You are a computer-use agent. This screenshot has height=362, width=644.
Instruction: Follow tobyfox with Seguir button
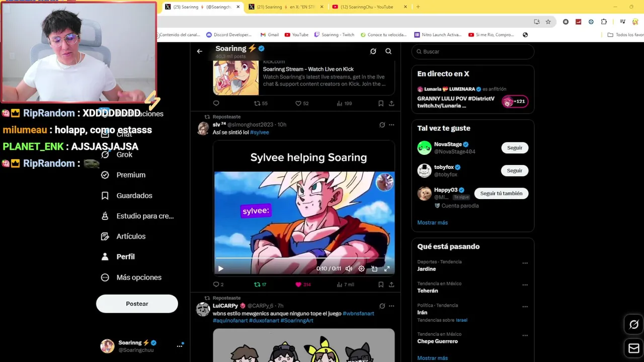(x=515, y=170)
